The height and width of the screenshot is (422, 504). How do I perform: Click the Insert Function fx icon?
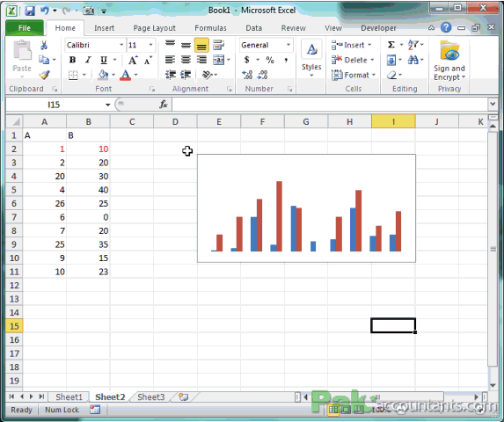tap(164, 105)
